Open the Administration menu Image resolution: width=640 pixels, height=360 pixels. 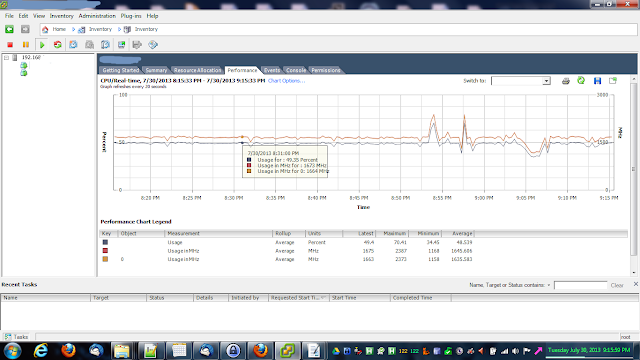coord(97,16)
